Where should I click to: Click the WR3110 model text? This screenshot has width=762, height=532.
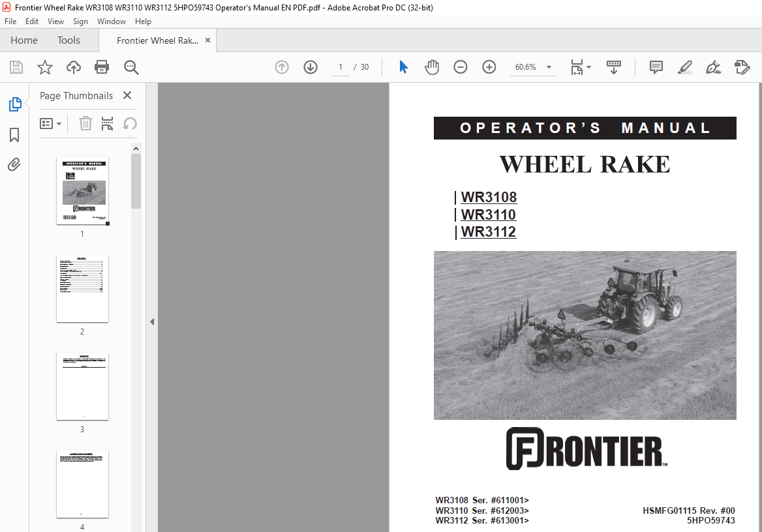488,214
